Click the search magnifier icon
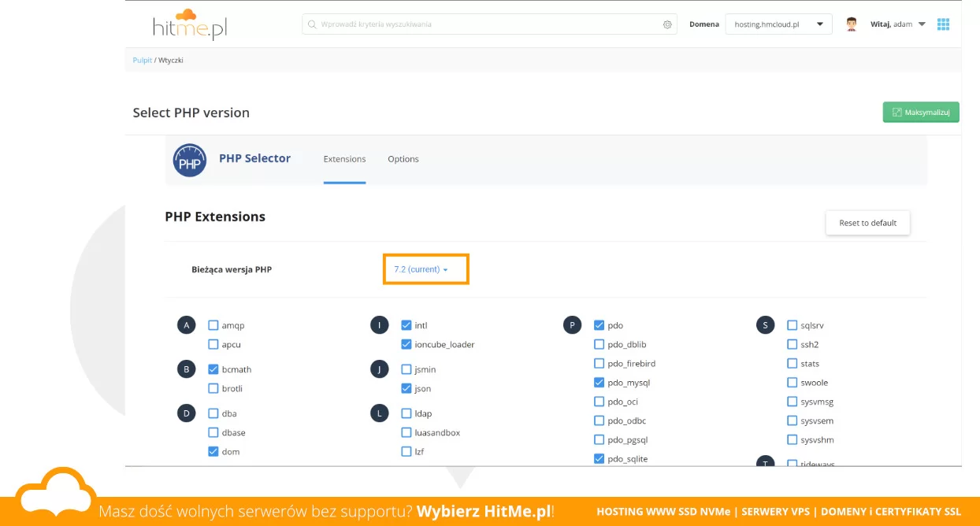This screenshot has height=526, width=980. (313, 24)
